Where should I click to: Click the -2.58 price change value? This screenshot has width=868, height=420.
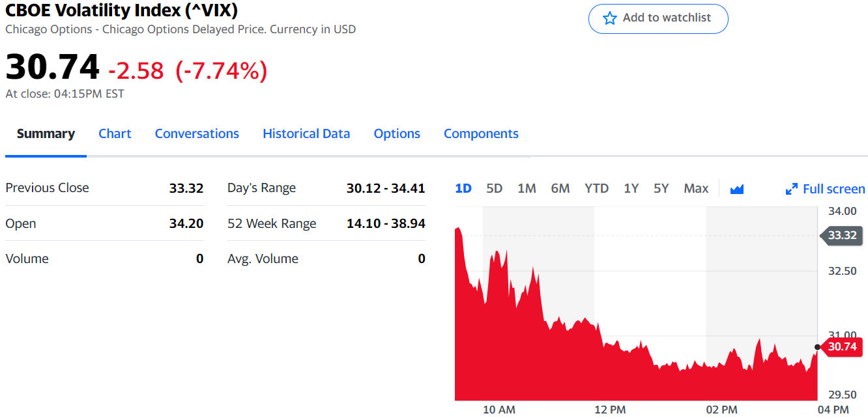136,70
